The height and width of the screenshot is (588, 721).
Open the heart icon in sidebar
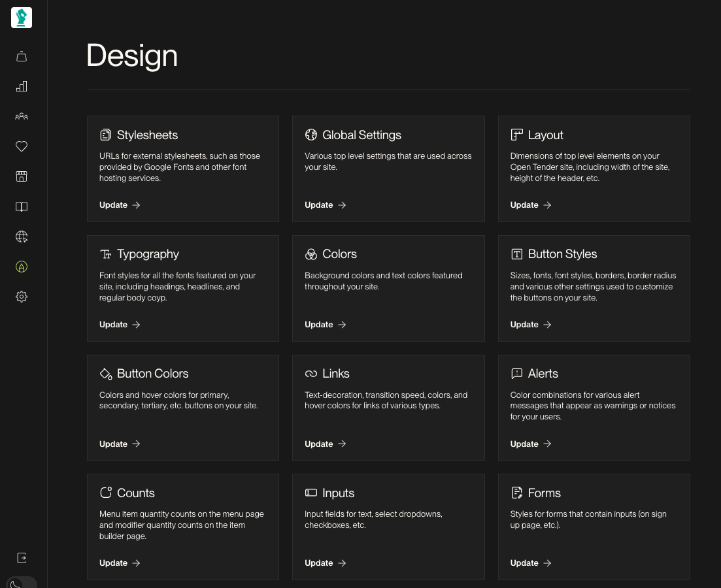(x=22, y=146)
